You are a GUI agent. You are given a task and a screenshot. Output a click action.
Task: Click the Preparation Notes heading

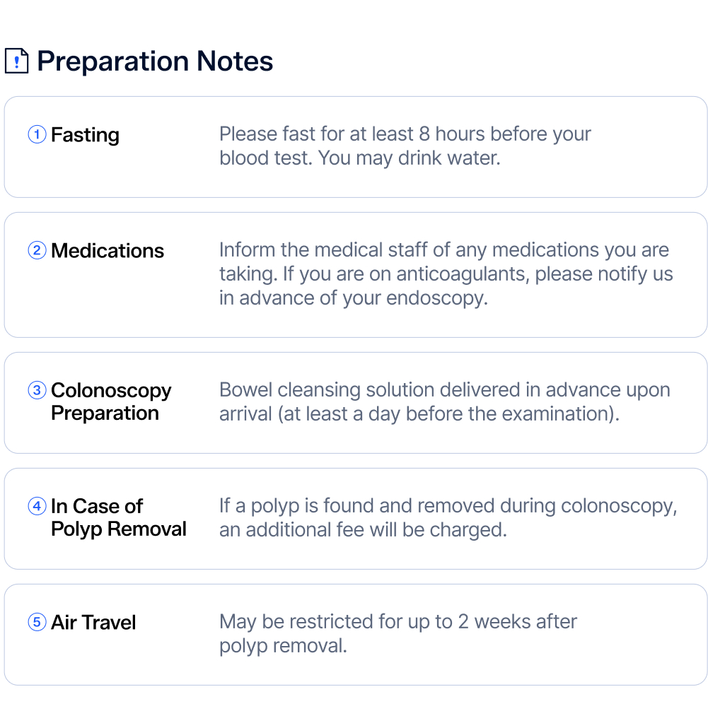tap(155, 61)
